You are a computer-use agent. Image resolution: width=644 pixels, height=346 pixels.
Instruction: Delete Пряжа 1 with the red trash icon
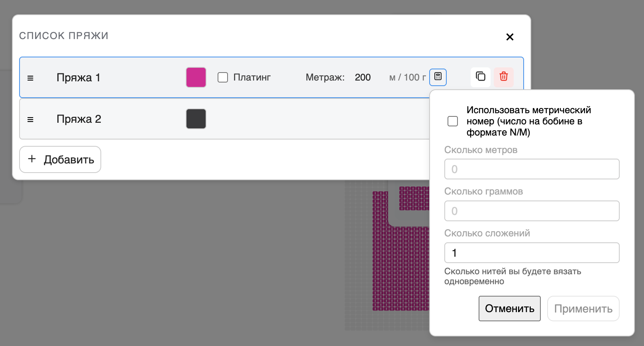[504, 77]
